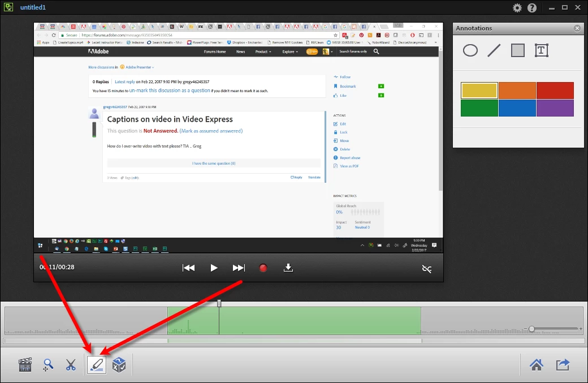The image size is (588, 383).
Task: Click the Adobe logo in forum header
Action: 98,52
